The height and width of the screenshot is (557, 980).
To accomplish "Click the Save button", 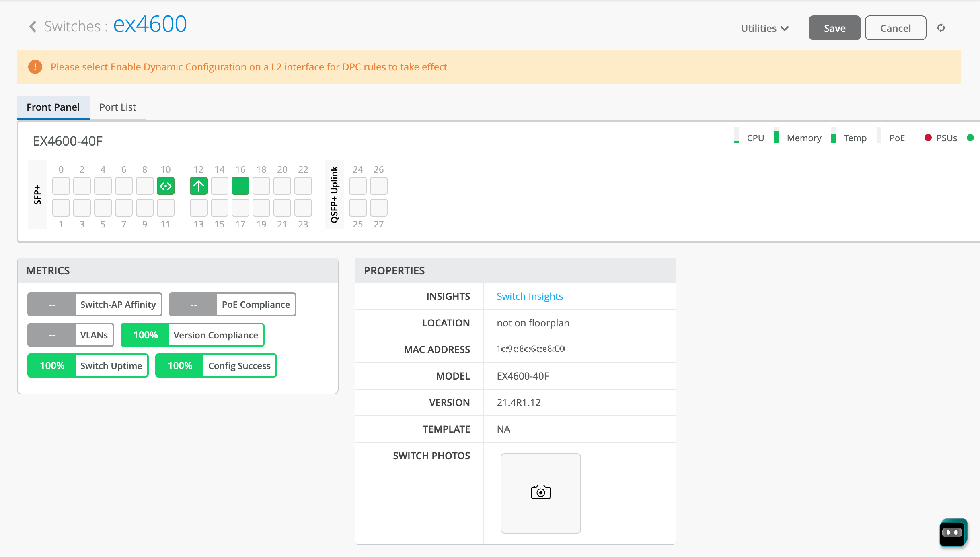I will click(834, 28).
